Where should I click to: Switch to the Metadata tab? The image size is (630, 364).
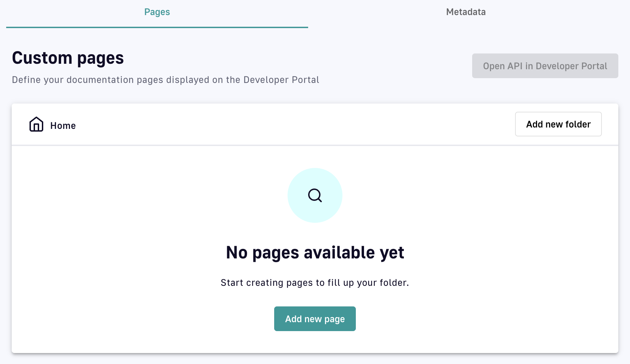click(466, 12)
